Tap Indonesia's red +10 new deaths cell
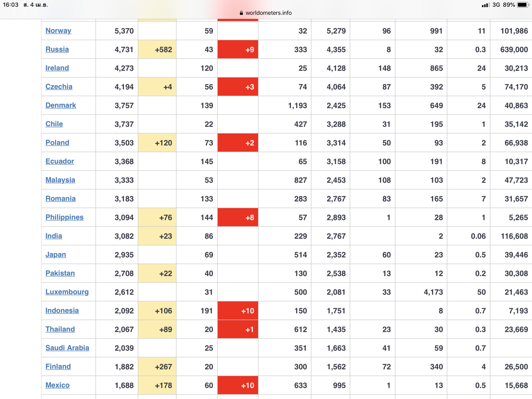Screen dimensions: 532x399 [238, 311]
